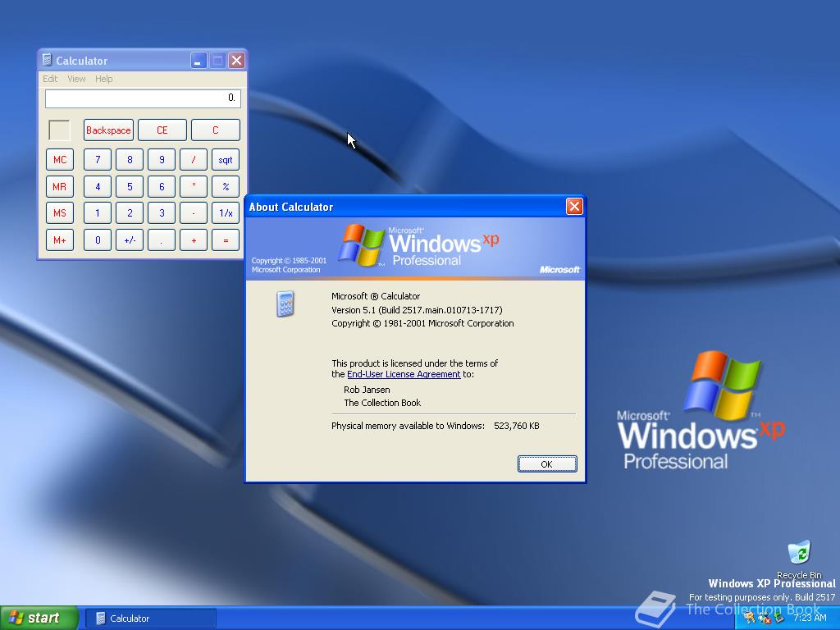This screenshot has width=840, height=630.
Task: Click the minus (-) button
Action: pyautogui.click(x=194, y=213)
